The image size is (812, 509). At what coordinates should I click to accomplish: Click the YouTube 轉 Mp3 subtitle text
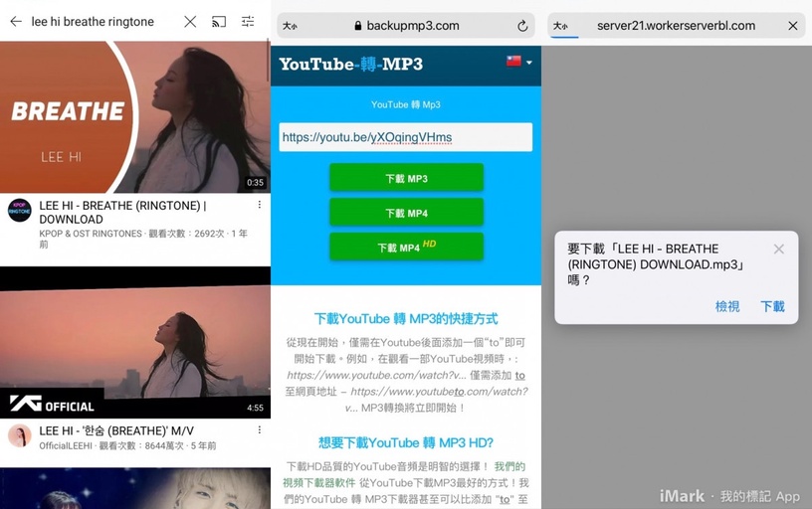405,104
